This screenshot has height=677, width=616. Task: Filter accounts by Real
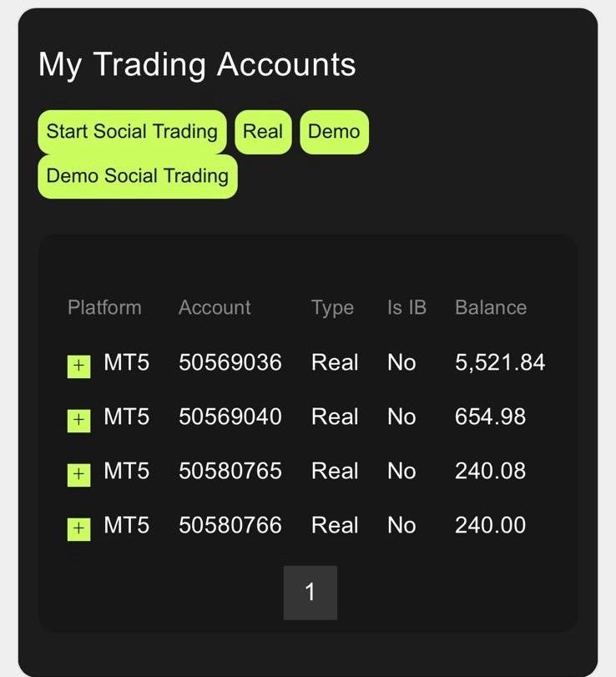click(263, 132)
